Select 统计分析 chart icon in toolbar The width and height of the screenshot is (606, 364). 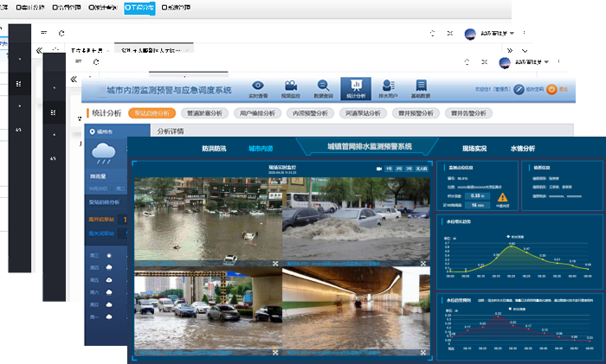pos(356,89)
